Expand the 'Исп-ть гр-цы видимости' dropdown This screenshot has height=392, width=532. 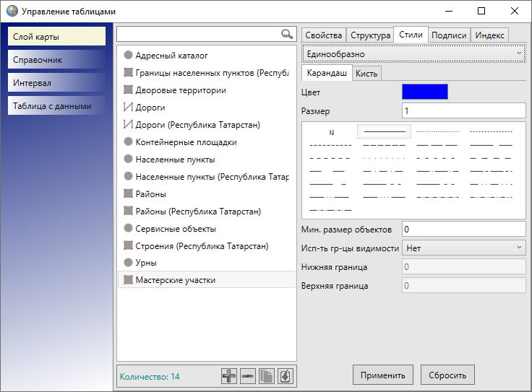pos(464,248)
